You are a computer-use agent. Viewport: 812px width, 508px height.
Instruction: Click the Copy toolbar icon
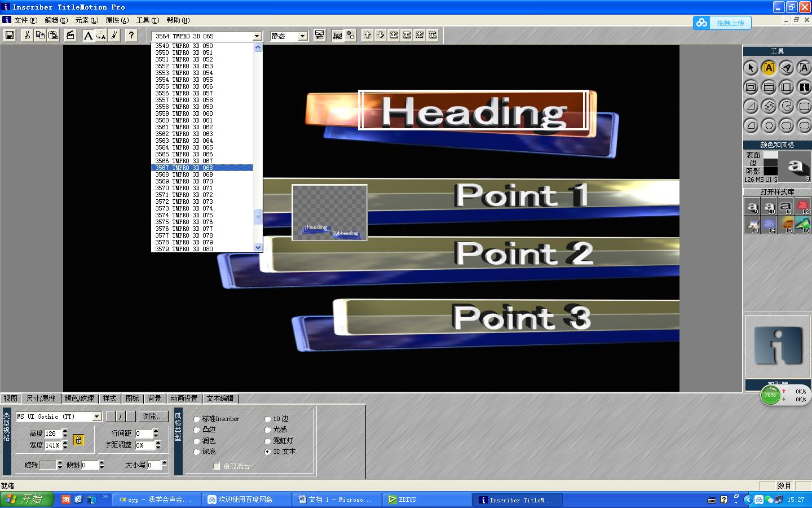tap(40, 36)
